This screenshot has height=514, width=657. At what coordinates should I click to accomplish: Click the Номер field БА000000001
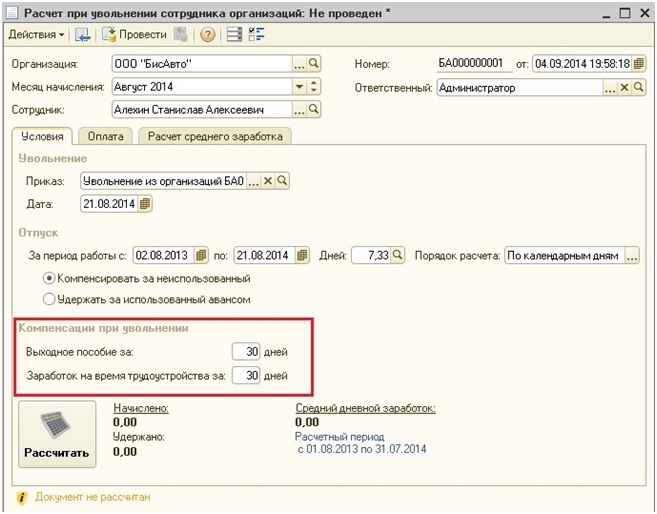(474, 64)
